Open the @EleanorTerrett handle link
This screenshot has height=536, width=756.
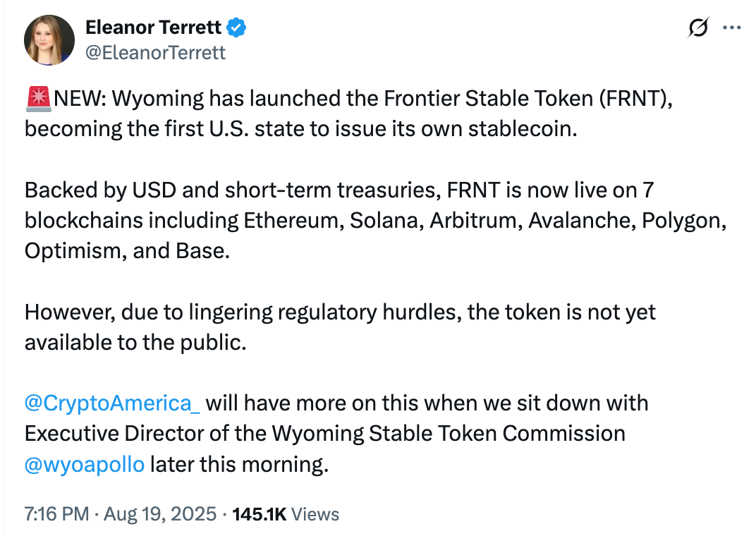tap(155, 52)
